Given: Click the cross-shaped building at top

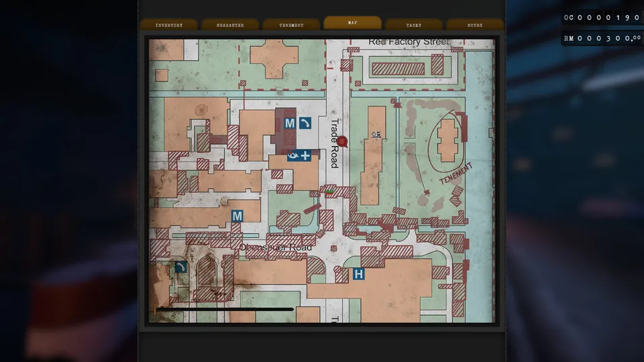Looking at the screenshot, I should pyautogui.click(x=274, y=59).
